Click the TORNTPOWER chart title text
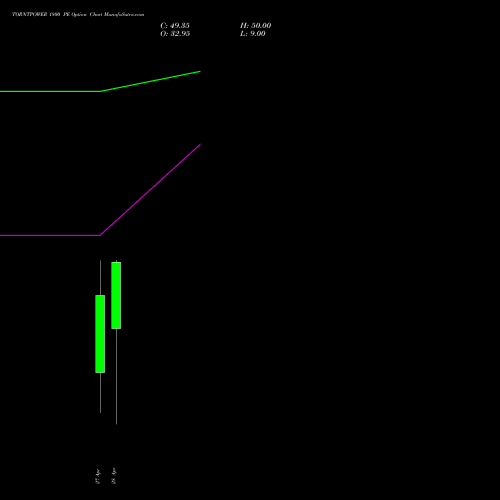The image size is (500, 500). (78, 15)
